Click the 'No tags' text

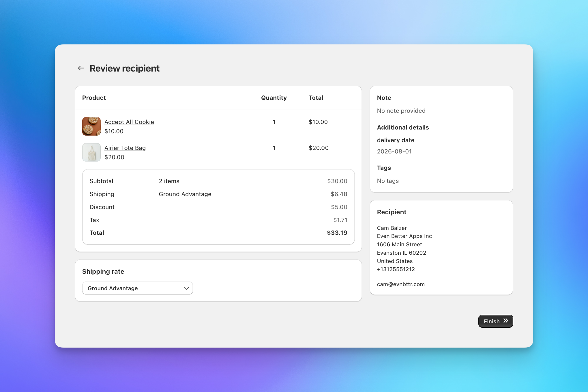point(388,181)
